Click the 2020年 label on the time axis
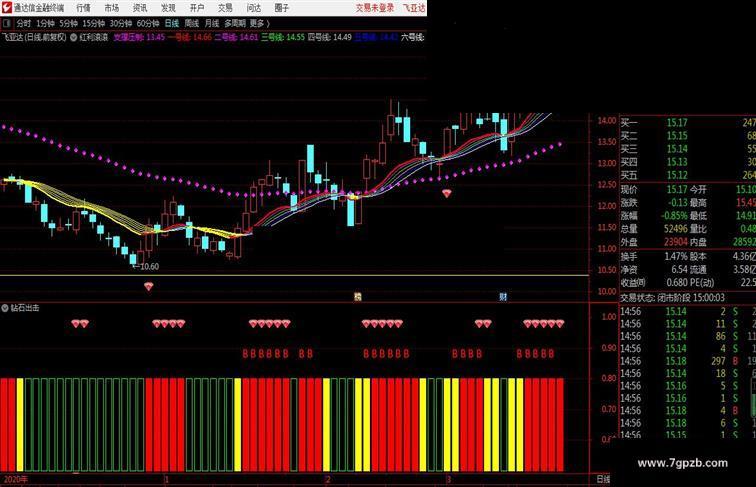This screenshot has height=487, width=756. (16, 479)
